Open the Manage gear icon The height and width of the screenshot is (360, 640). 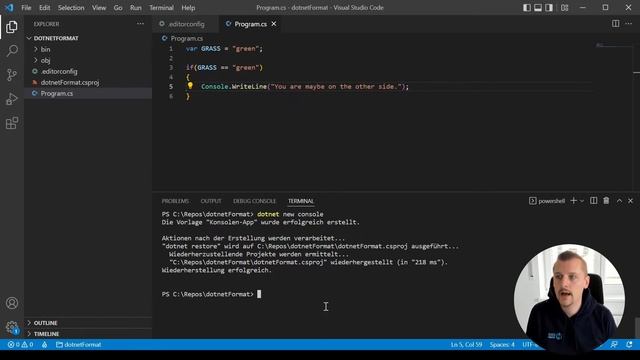click(x=12, y=327)
